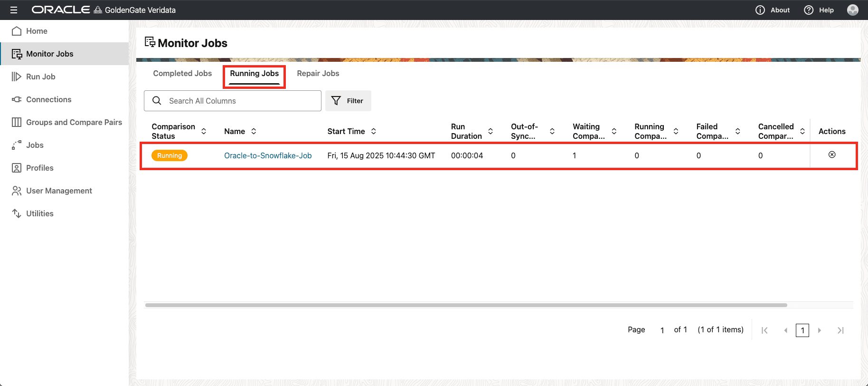The height and width of the screenshot is (386, 868).
Task: Sort by Run Duration column
Action: pyautogui.click(x=491, y=131)
